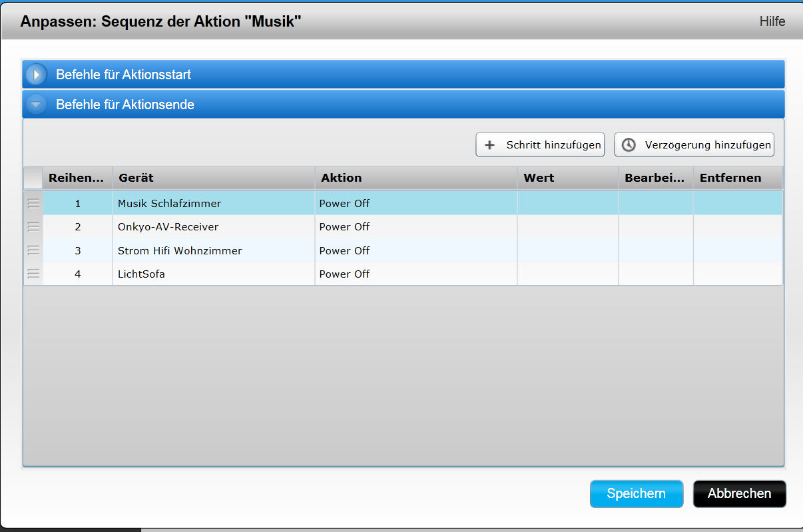
Task: Open the Hilfe link
Action: [x=772, y=21]
